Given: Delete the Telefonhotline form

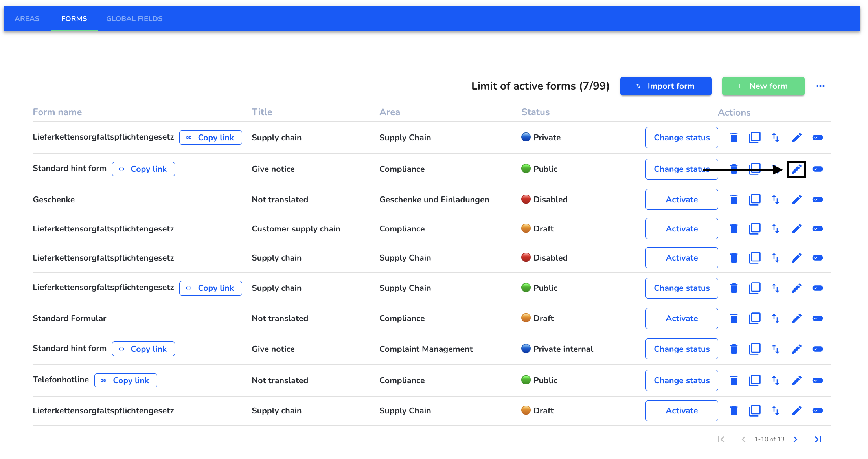Looking at the screenshot, I should click(x=734, y=380).
